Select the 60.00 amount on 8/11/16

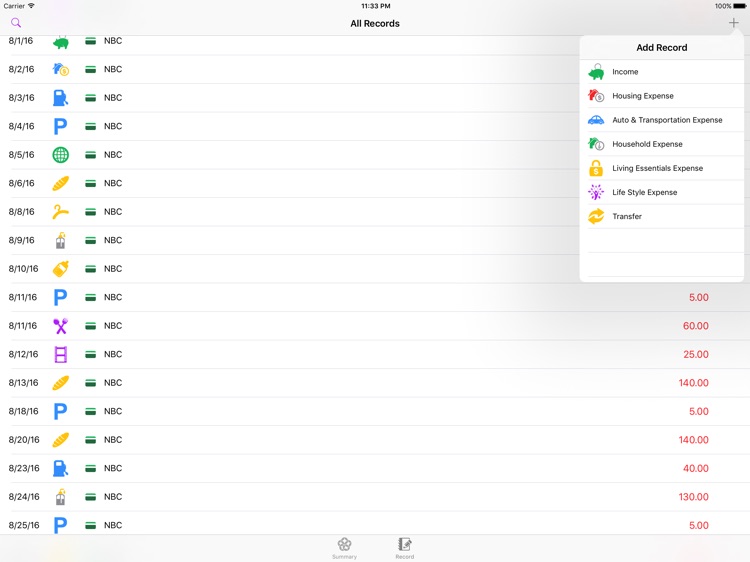[x=695, y=326]
